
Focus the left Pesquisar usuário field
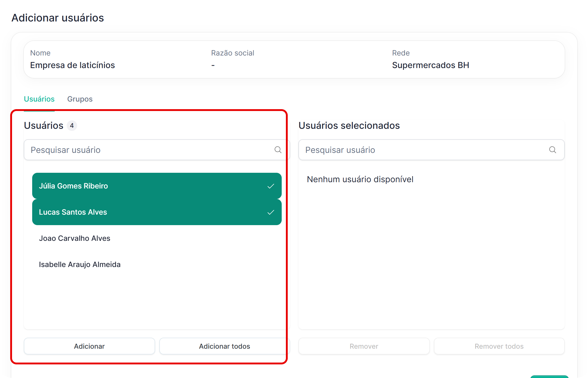pos(146,150)
